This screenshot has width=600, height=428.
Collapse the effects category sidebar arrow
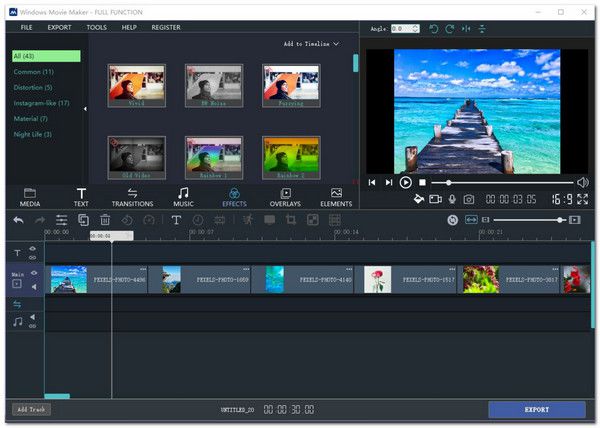click(x=85, y=109)
